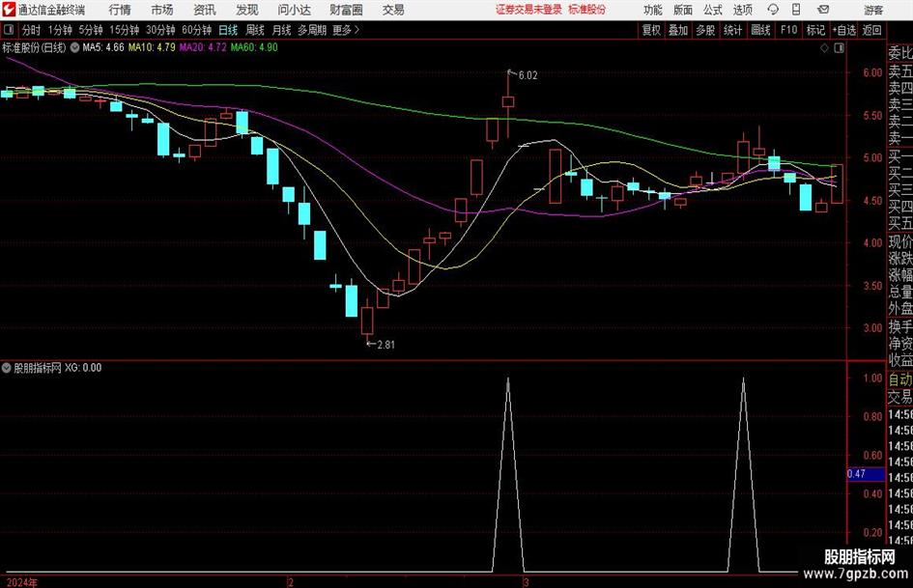Open the 功能 menu

pos(653,10)
